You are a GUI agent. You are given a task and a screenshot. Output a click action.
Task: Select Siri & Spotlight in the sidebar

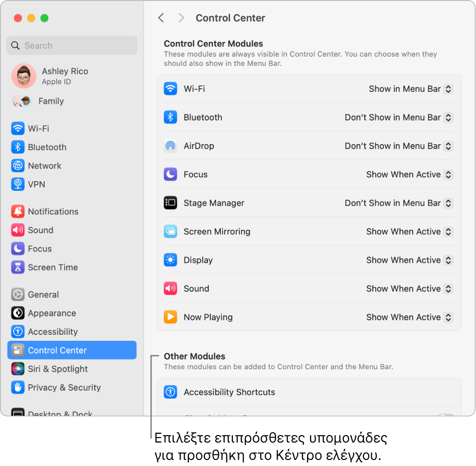pyautogui.click(x=72, y=369)
